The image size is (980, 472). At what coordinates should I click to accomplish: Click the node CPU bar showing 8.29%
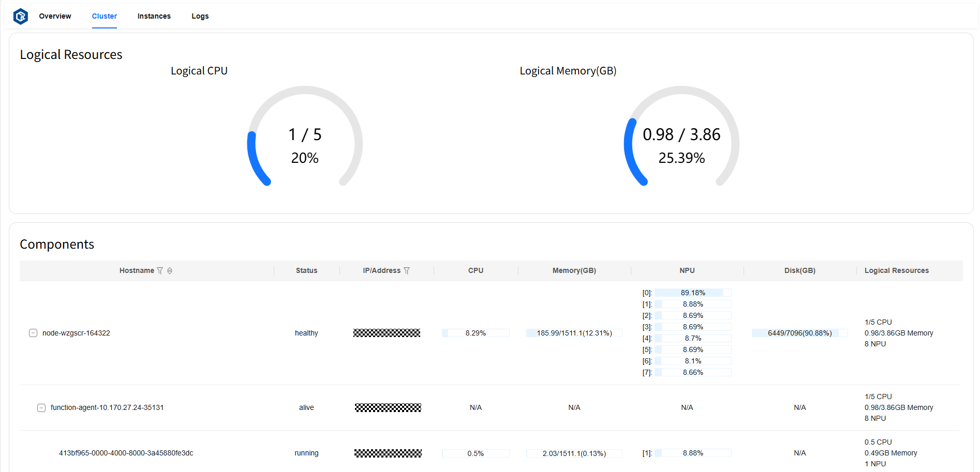476,333
